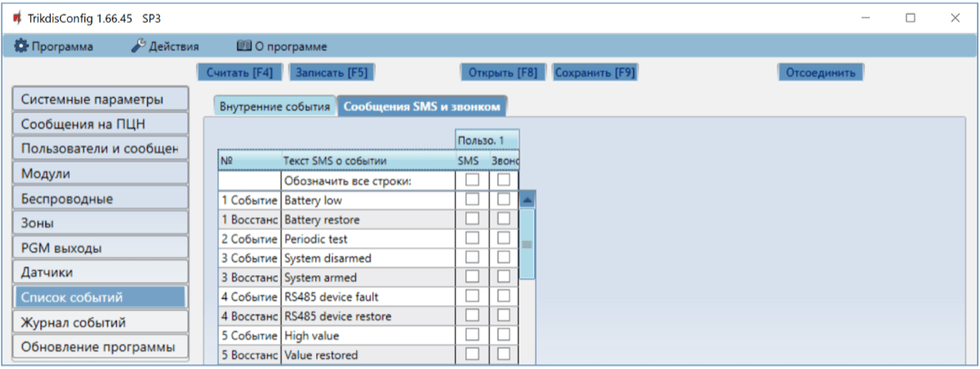Select the PGM выходы sidebar item
980x369 pixels.
click(x=100, y=247)
